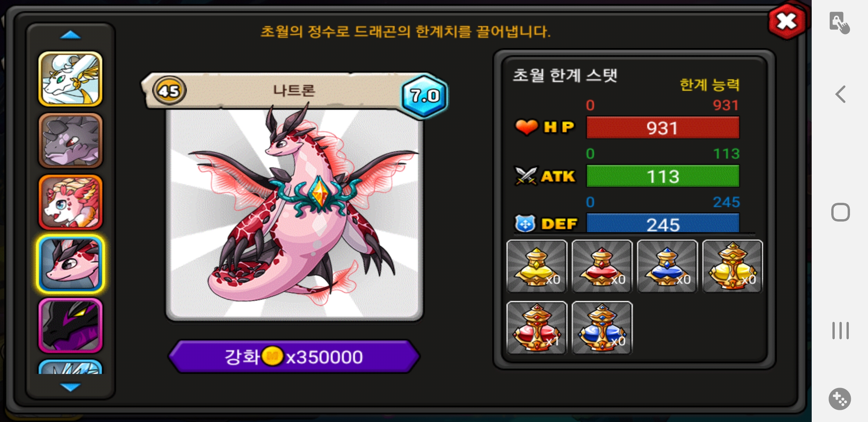Tap the red HP 931 bar
Image resolution: width=868 pixels, height=422 pixels.
pyautogui.click(x=663, y=128)
